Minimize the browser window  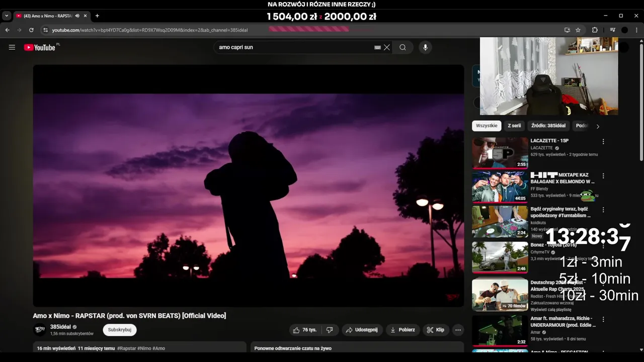606,16
